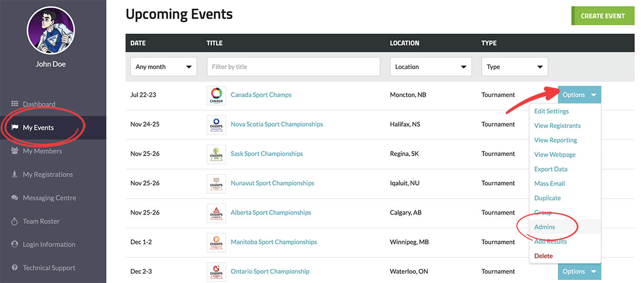
Task: Click the Login Information gear icon
Action: 14,244
